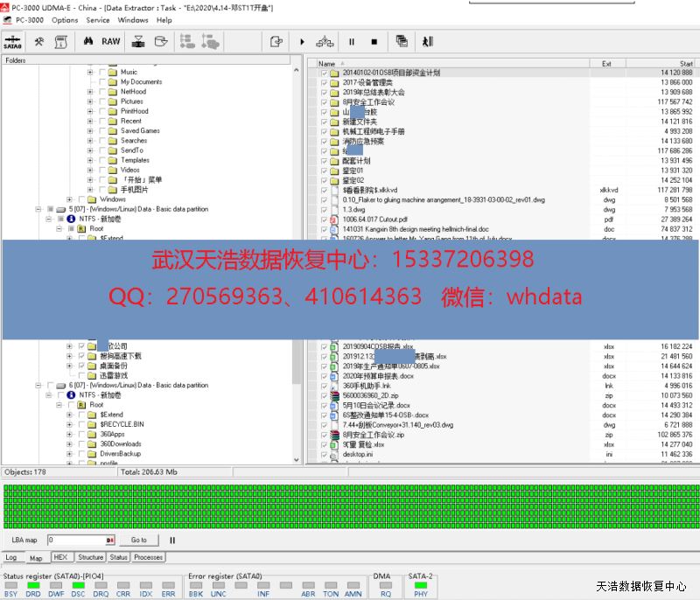Expand the Windows folder in tree
Screen dimensions: 700x600
click(69, 199)
